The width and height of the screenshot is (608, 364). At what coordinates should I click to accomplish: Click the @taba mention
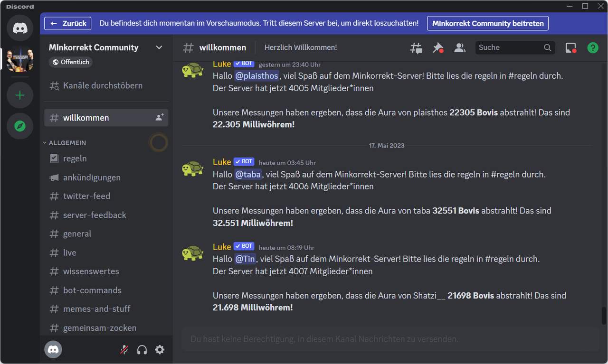[248, 174]
